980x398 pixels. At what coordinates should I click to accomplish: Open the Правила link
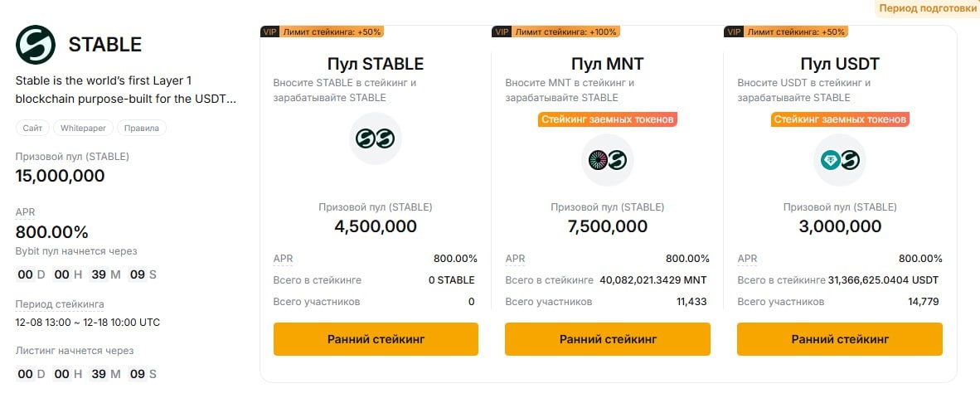tap(142, 128)
